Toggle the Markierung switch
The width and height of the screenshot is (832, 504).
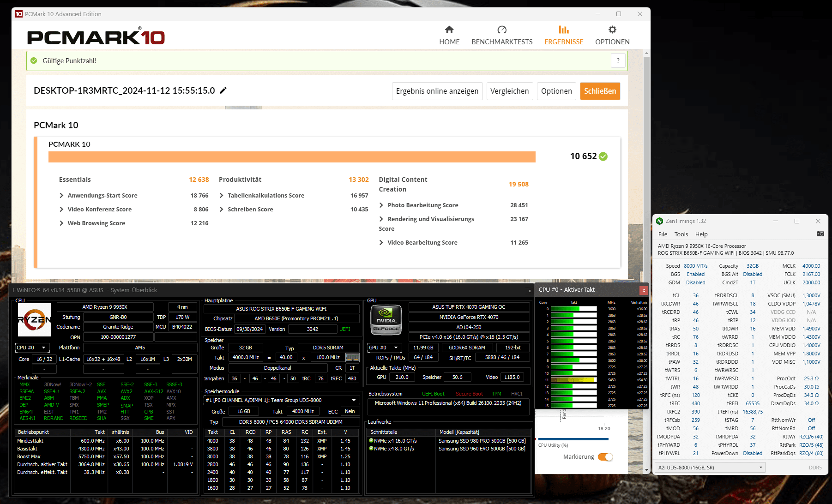605,457
